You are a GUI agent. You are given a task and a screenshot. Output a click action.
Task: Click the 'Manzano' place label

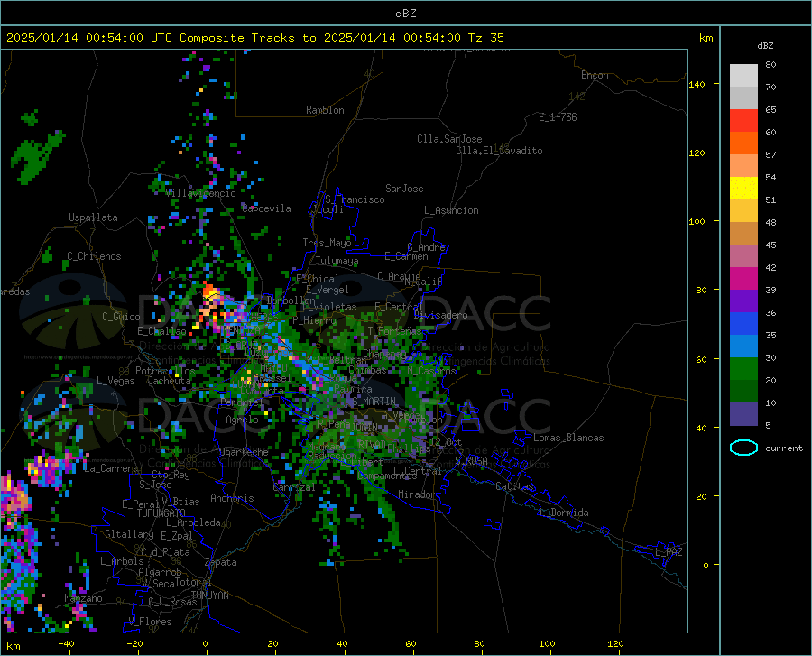pyautogui.click(x=83, y=598)
